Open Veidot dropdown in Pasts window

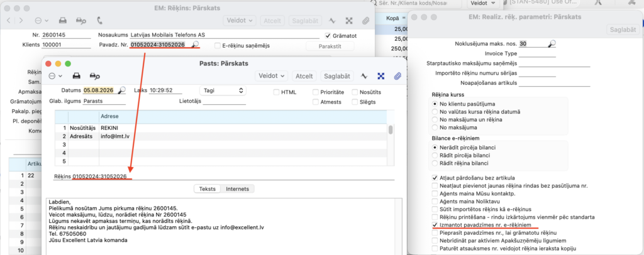[272, 76]
